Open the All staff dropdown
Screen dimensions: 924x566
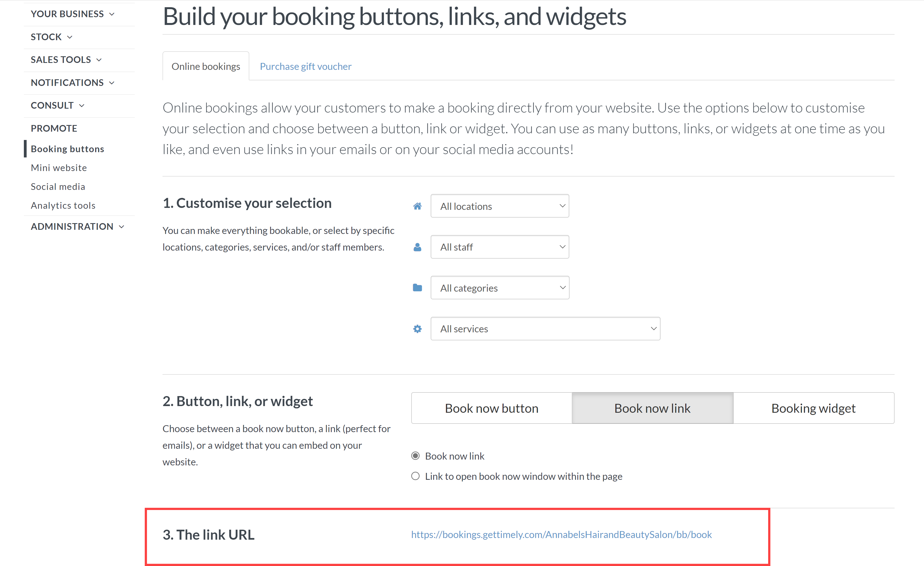(x=500, y=247)
